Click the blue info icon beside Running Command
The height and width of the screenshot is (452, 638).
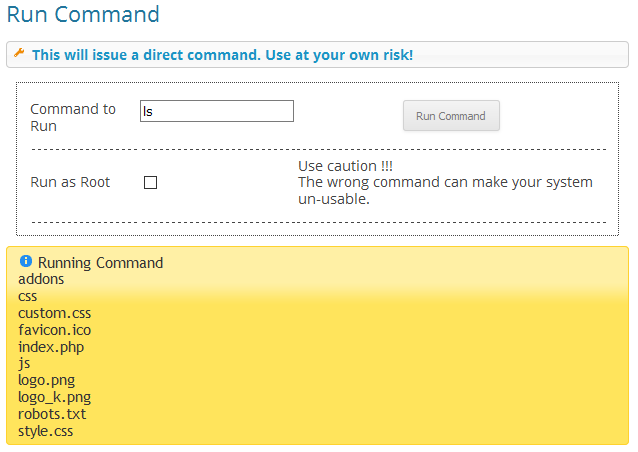pos(26,261)
